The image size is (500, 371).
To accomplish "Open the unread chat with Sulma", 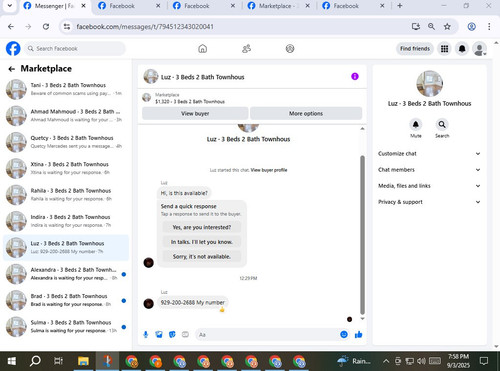I will click(x=66, y=326).
